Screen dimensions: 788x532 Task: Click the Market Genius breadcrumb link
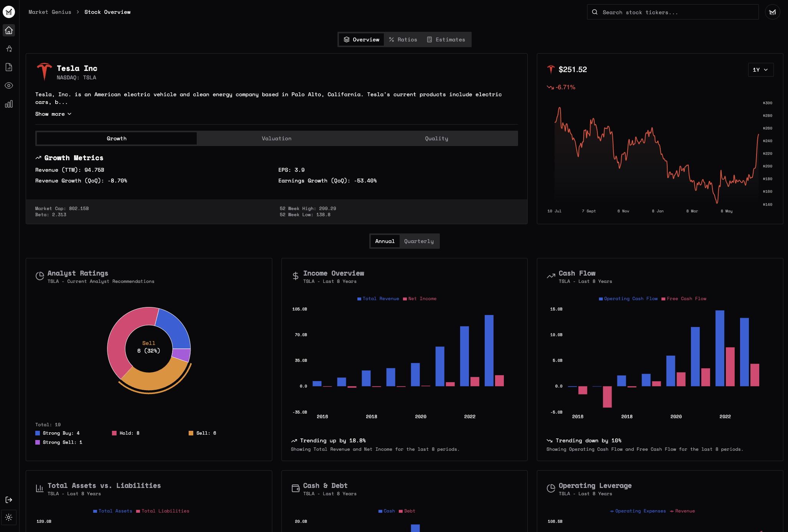click(x=50, y=12)
